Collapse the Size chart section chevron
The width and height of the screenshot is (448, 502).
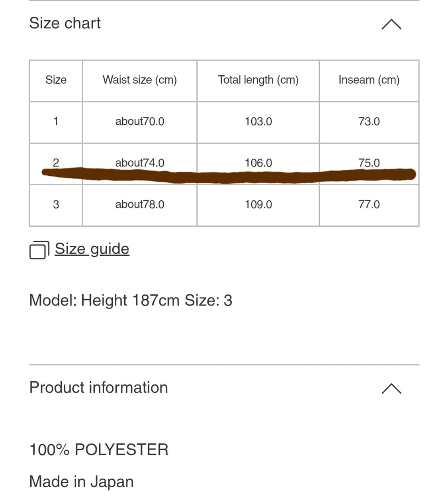click(391, 25)
